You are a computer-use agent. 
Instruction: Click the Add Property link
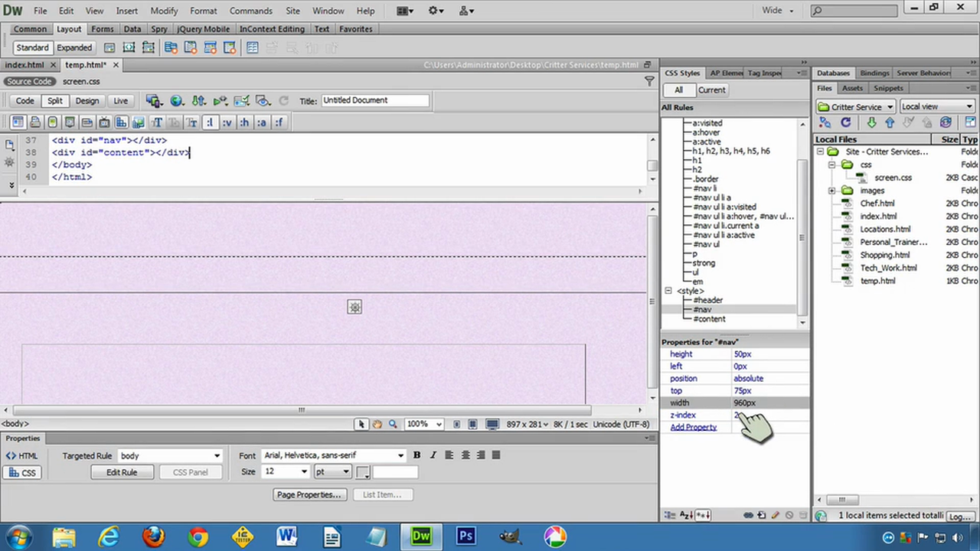694,427
